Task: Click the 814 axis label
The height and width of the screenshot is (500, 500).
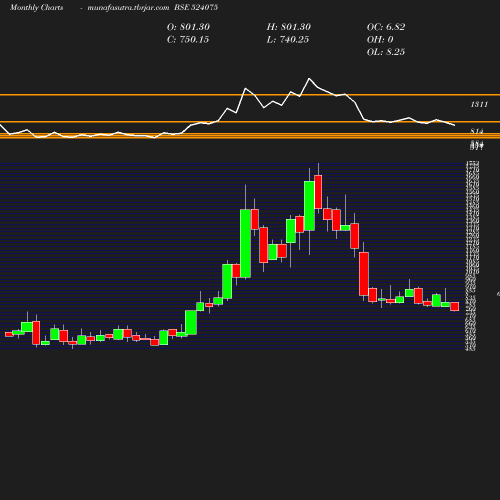Action: 477,131
